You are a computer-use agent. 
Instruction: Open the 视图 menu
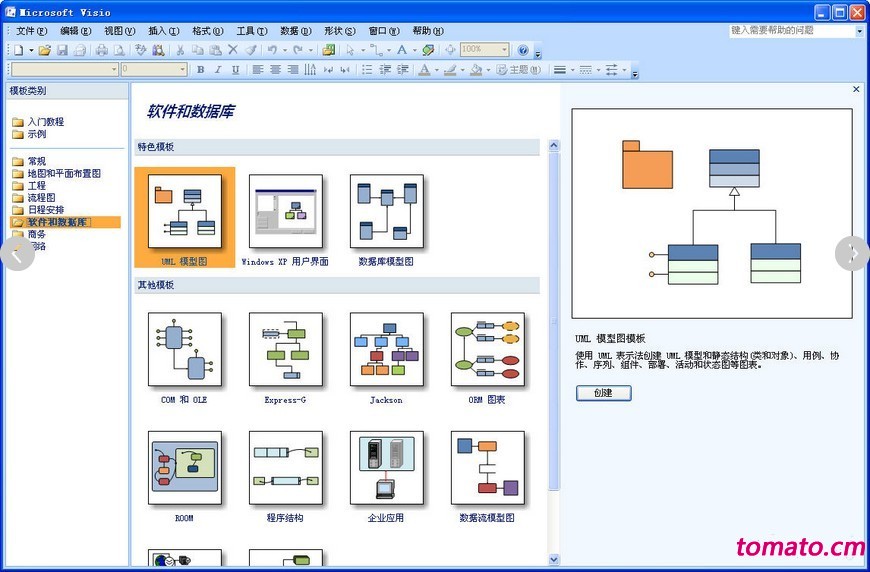pyautogui.click(x=120, y=31)
